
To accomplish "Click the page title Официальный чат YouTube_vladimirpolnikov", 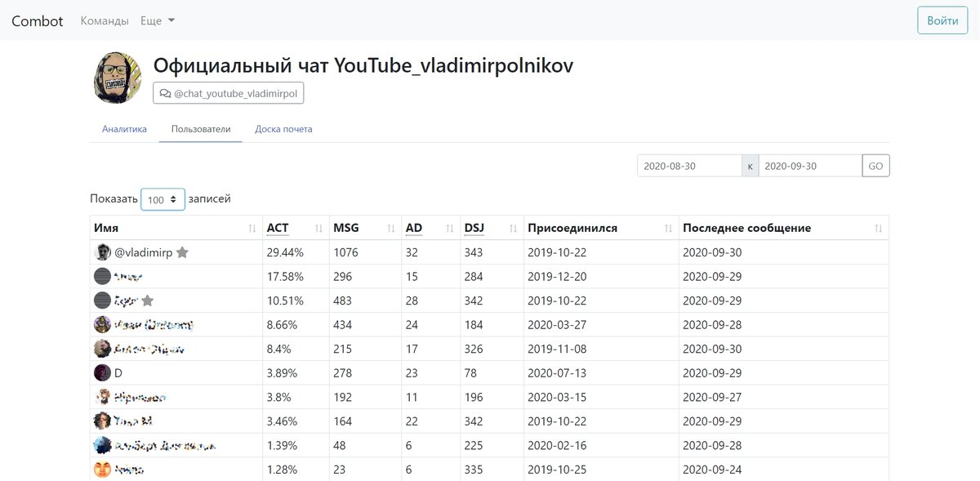I will [363, 66].
